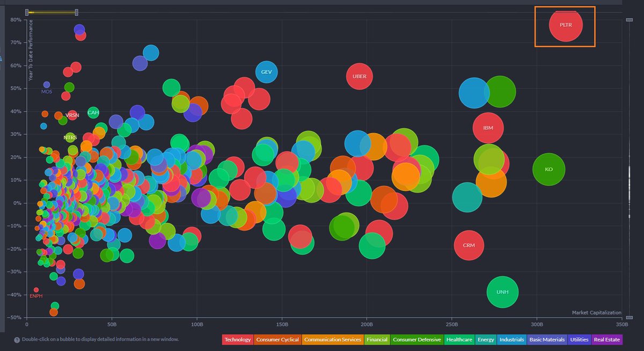Toggle Communication Services legend item
This screenshot has height=351, width=644.
pos(333,340)
